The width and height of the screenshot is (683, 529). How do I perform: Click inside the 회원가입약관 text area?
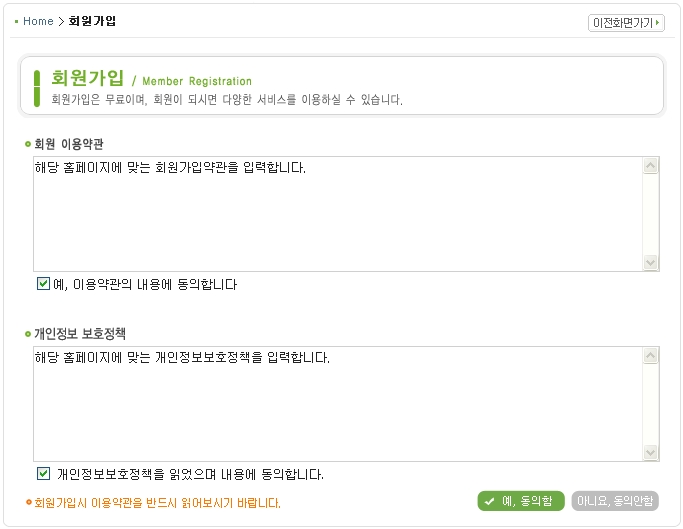[x=336, y=214]
